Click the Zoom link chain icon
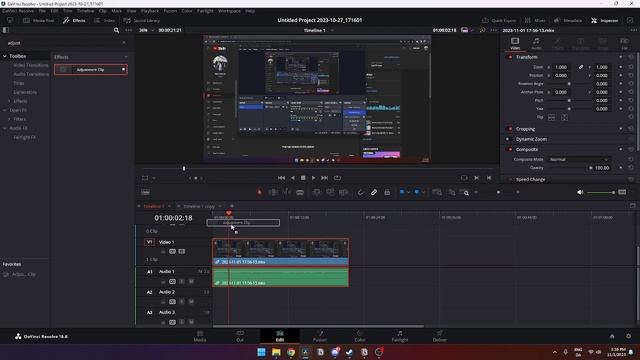The height and width of the screenshot is (360, 640). [581, 67]
